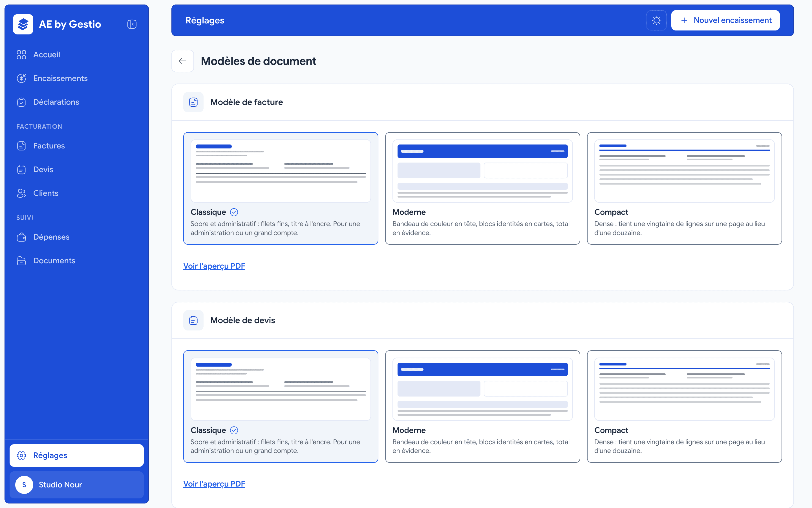
Task: Click the Documents folder icon
Action: pyautogui.click(x=21, y=261)
